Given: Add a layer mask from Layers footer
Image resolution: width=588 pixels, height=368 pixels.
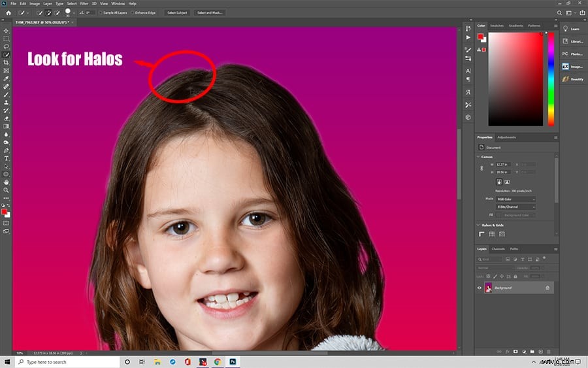Looking at the screenshot, I should 515,352.
